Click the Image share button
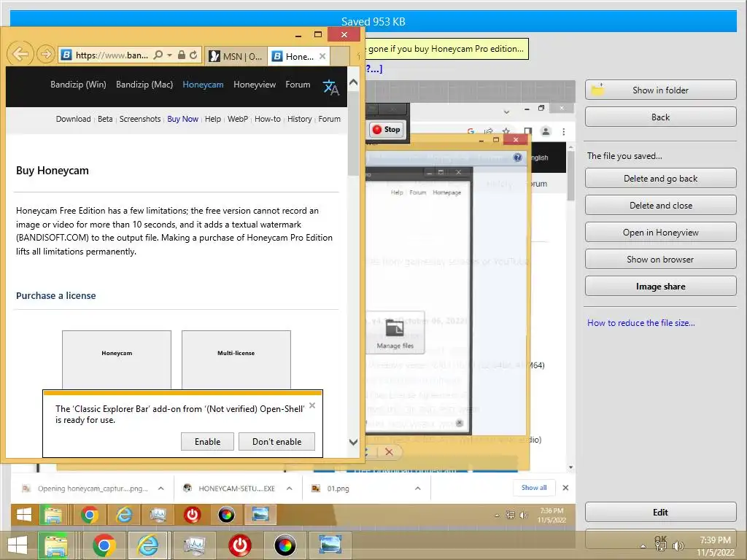Viewport: 747px width, 560px height. pyautogui.click(x=661, y=286)
